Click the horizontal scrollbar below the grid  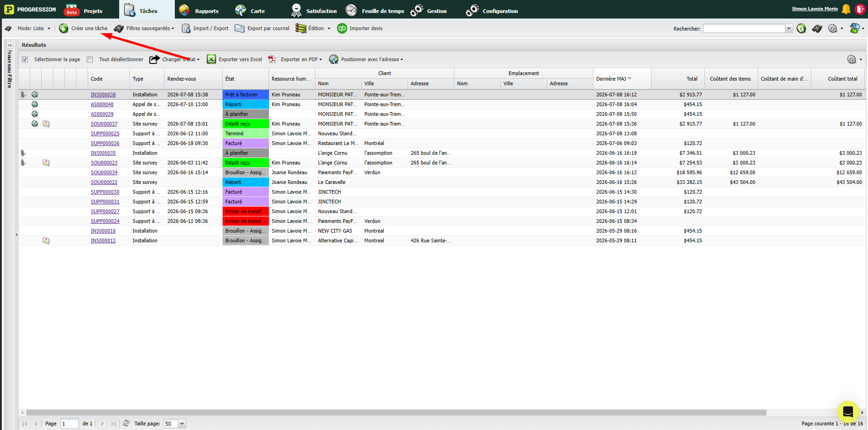pos(396,412)
